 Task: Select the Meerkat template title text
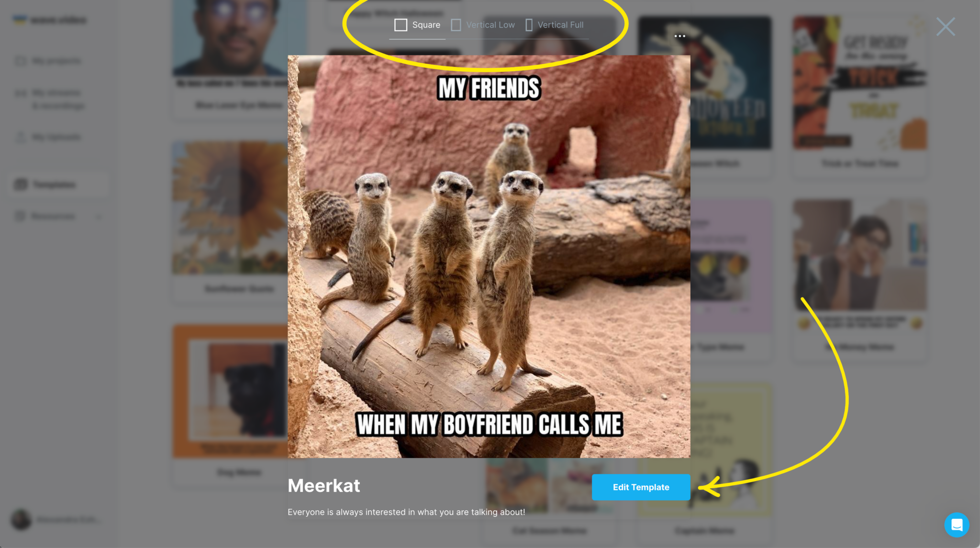click(x=324, y=485)
